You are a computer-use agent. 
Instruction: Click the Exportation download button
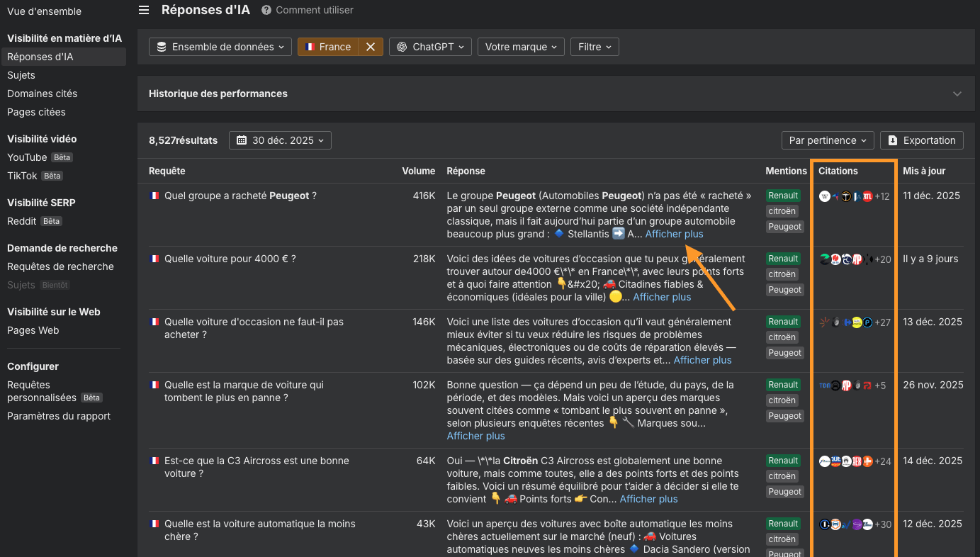(921, 140)
